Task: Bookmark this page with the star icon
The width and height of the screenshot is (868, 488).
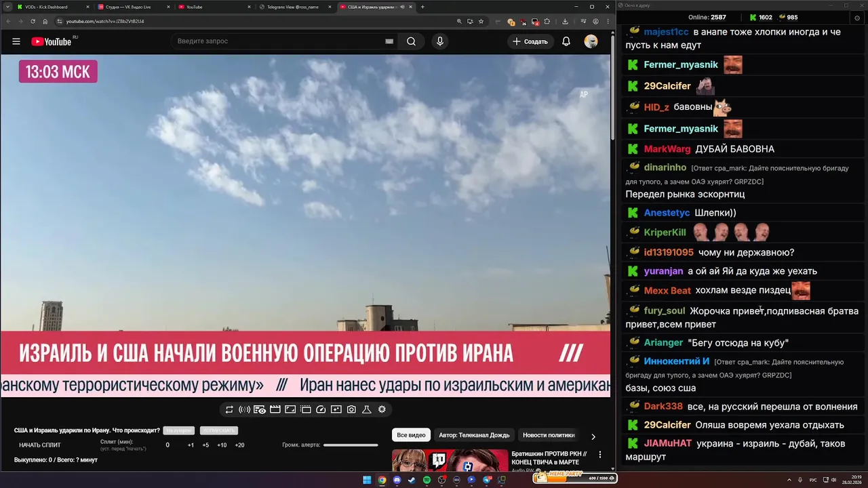Action: tap(481, 21)
